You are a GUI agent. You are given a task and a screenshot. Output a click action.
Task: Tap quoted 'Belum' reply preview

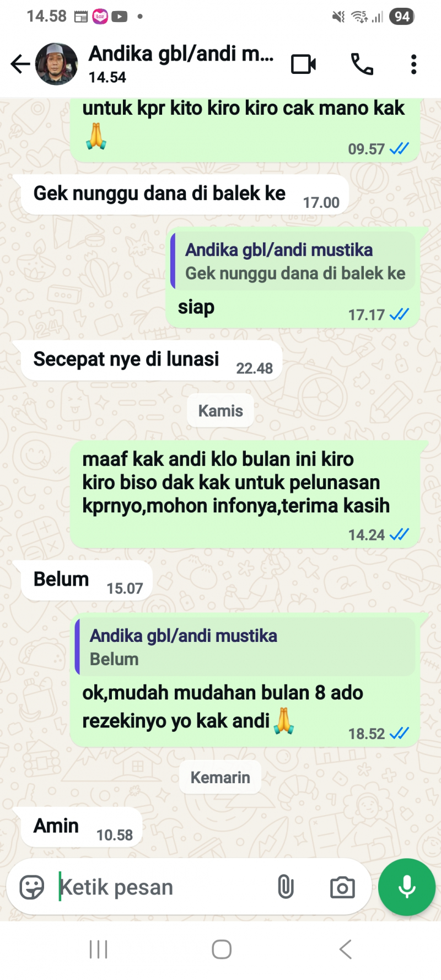pyautogui.click(x=245, y=647)
